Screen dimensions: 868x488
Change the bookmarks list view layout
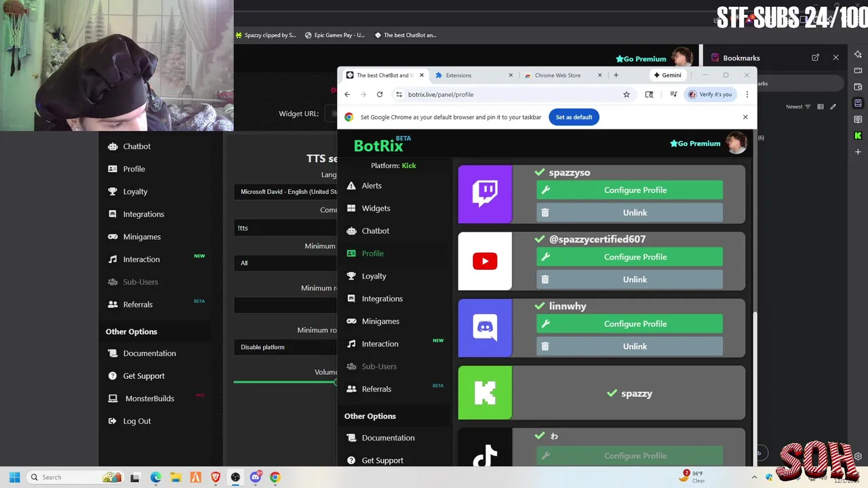point(821,106)
